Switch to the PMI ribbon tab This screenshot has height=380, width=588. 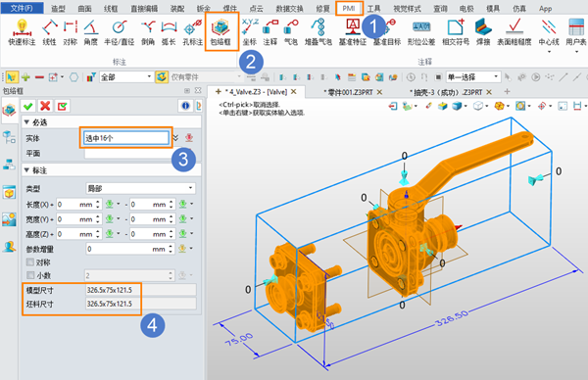pyautogui.click(x=349, y=8)
